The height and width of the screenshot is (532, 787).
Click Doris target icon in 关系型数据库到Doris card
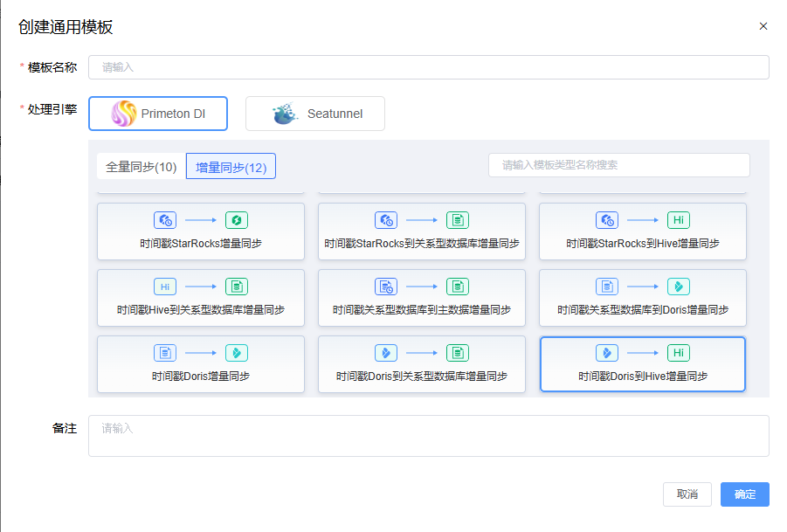[x=678, y=287]
